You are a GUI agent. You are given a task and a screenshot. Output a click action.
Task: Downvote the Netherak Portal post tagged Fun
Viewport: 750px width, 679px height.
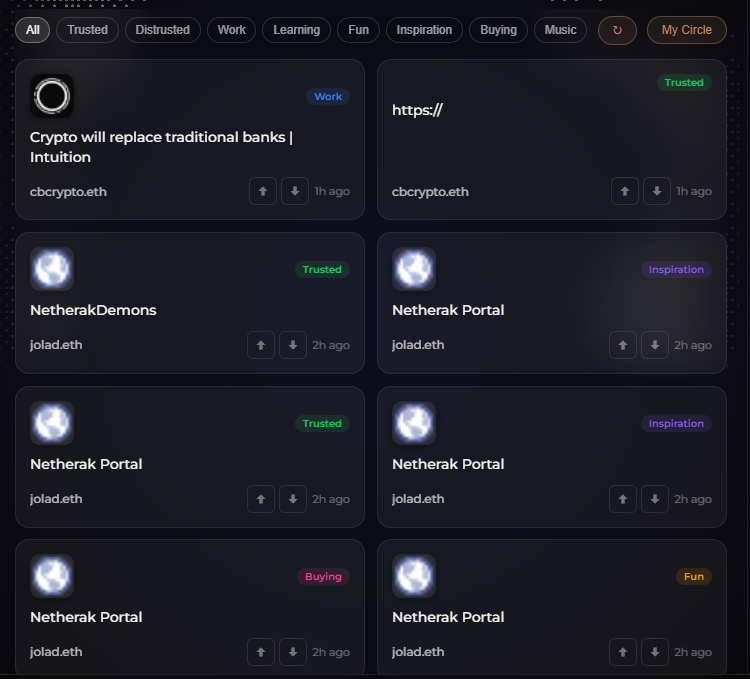coord(655,652)
